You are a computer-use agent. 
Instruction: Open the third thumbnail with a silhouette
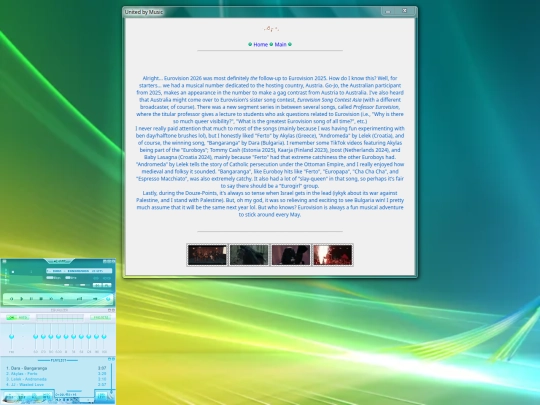coord(291,255)
